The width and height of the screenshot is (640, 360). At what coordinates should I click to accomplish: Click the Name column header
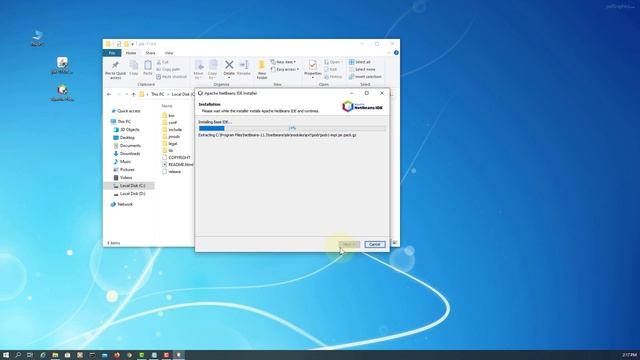(x=167, y=106)
